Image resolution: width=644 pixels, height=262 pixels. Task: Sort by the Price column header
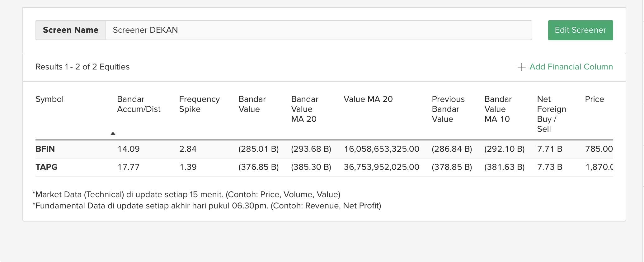[594, 99]
